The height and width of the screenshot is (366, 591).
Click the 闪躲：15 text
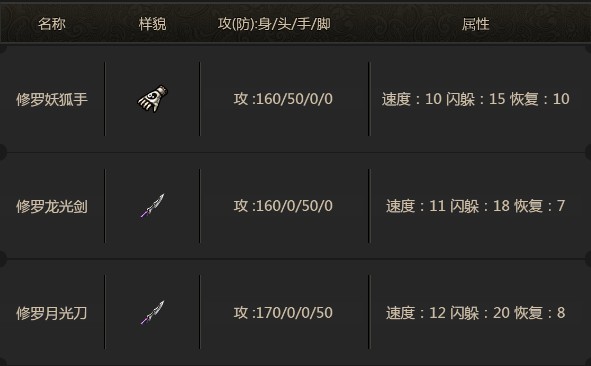click(475, 99)
